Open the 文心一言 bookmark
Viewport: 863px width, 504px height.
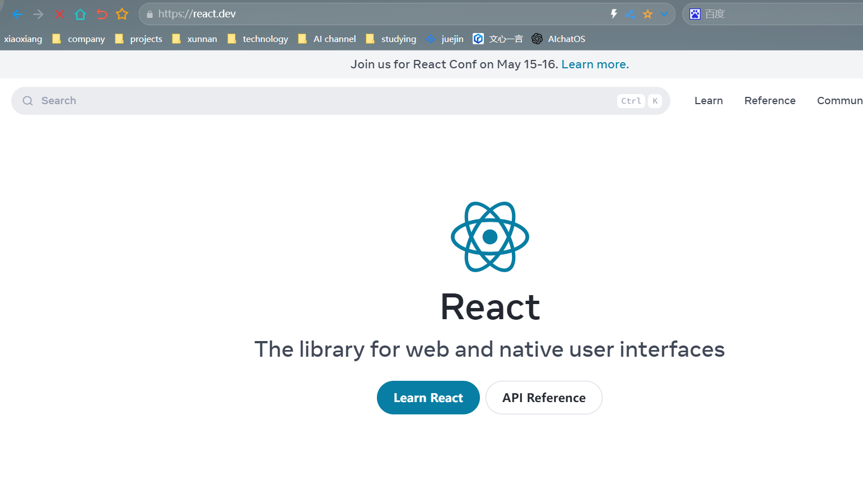(x=498, y=39)
